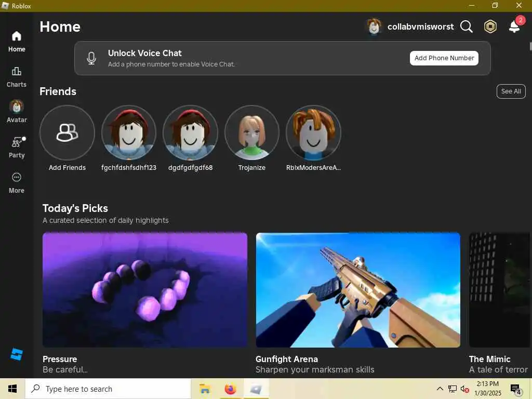
Task: Open the Party section in sidebar
Action: pyautogui.click(x=16, y=147)
